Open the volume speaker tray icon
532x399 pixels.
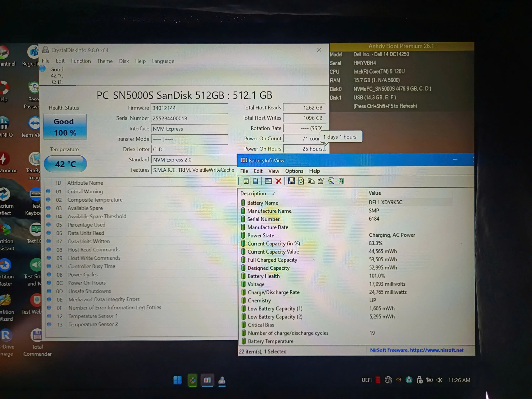pos(439,380)
